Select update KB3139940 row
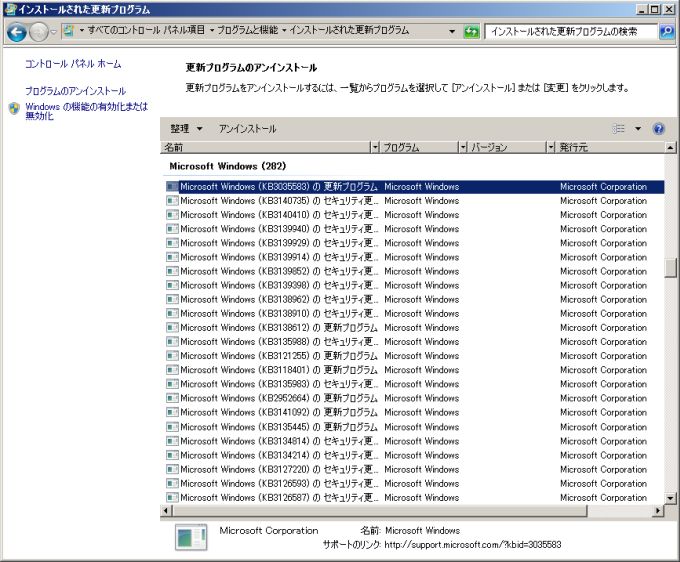Screen dimensions: 680x562 click(415, 229)
